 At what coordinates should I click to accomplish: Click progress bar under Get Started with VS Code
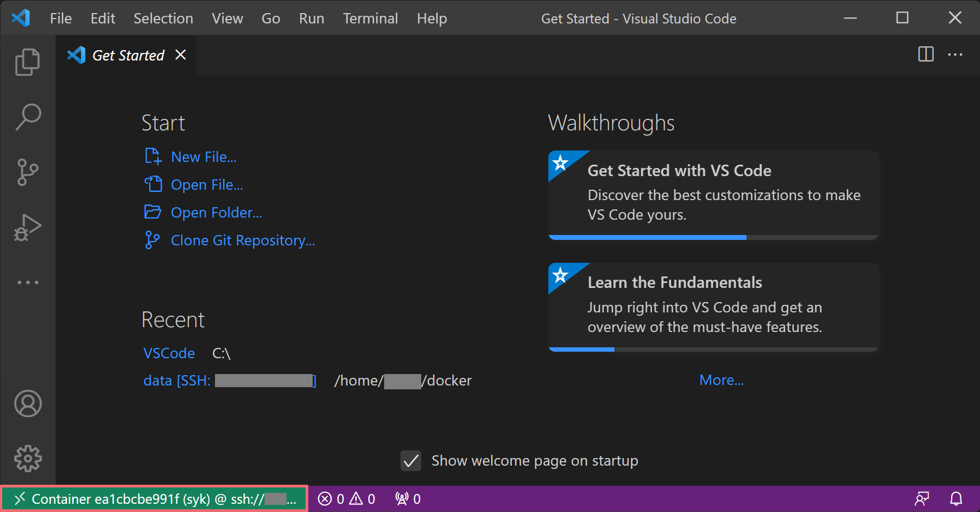coord(713,238)
